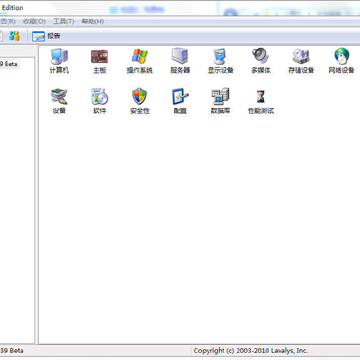Click the 报告 report toolbar button
This screenshot has width=360, height=360.
click(x=46, y=36)
